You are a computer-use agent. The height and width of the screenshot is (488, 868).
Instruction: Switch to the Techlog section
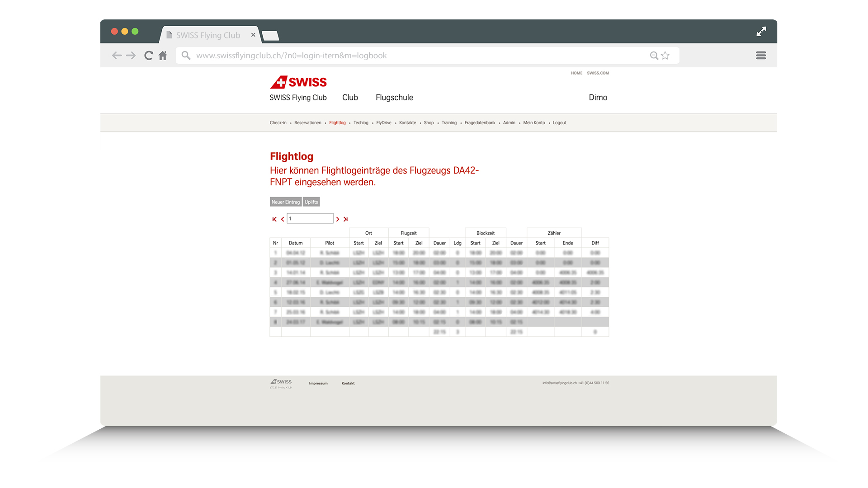[x=361, y=122]
